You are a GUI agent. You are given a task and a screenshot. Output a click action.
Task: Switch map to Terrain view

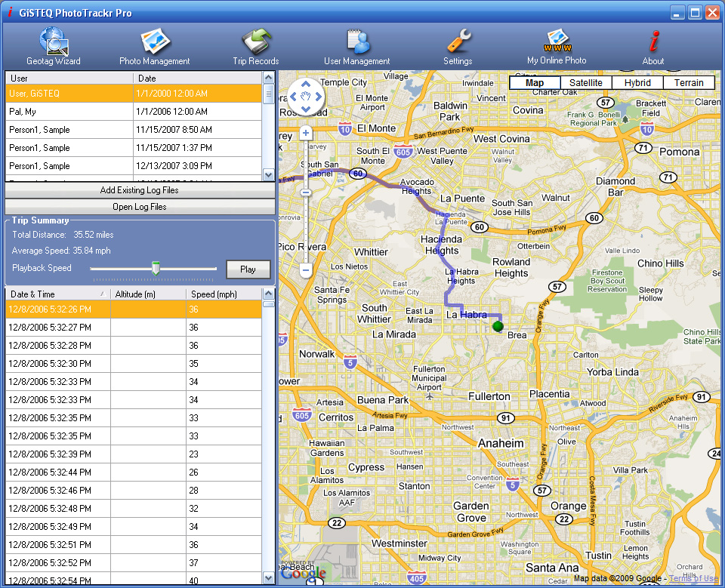tap(689, 83)
